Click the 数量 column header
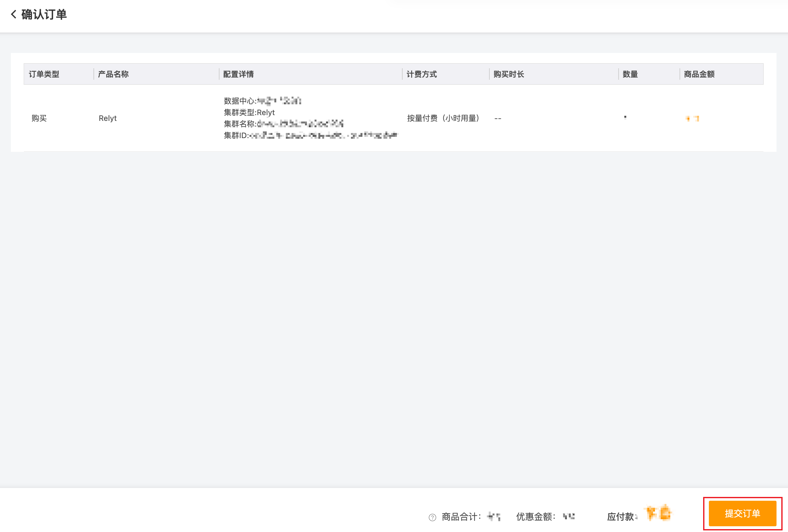This screenshot has height=532, width=788. (630, 74)
